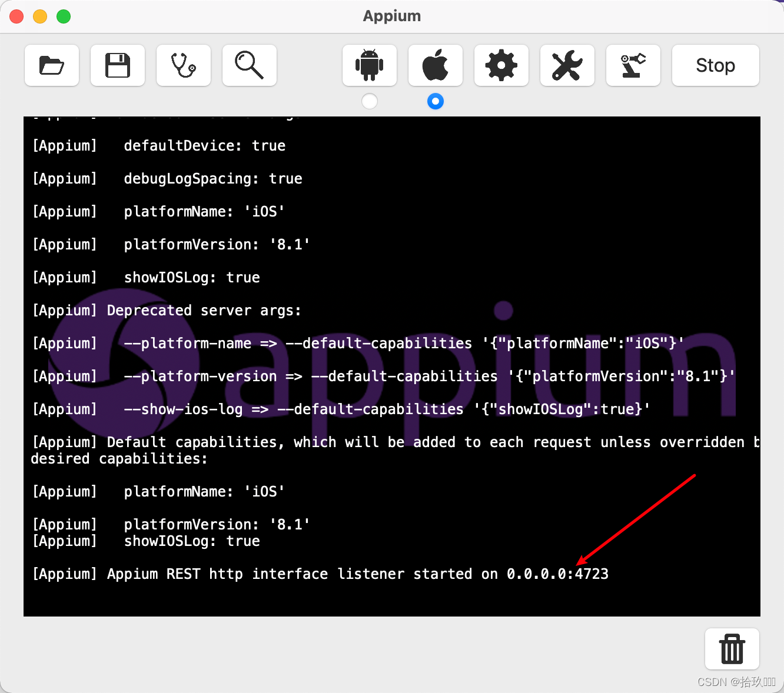
Task: Open the advanced server tools panel
Action: tap(567, 65)
